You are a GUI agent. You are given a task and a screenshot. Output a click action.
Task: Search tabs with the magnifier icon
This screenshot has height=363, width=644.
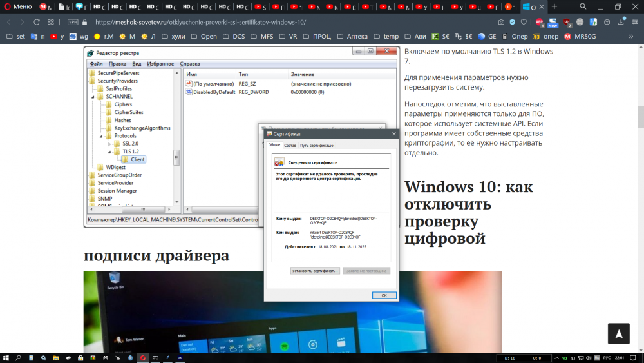point(583,6)
